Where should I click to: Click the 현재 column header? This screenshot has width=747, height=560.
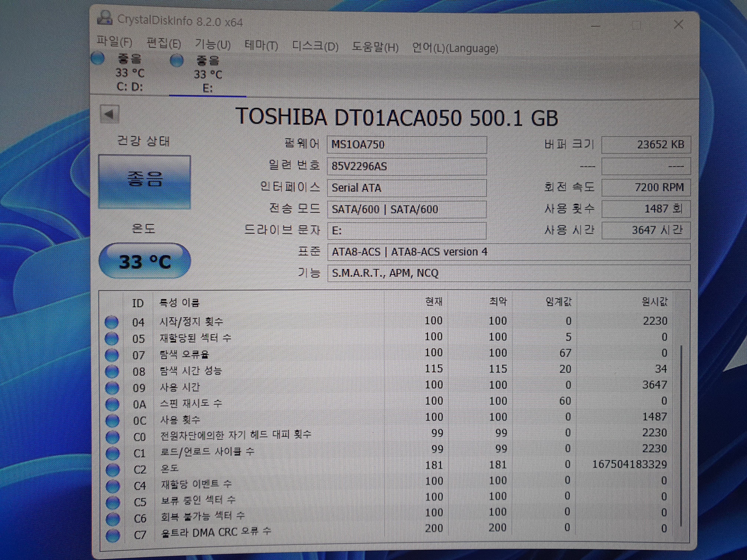434,301
